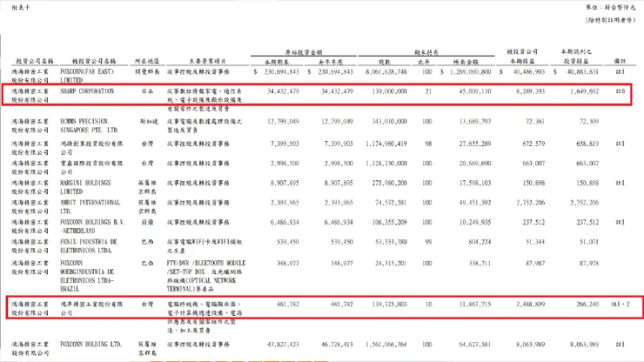Click the 'FOXCONN HOLDING LTD.' cell
The height and width of the screenshot is (362, 644).
(91, 345)
